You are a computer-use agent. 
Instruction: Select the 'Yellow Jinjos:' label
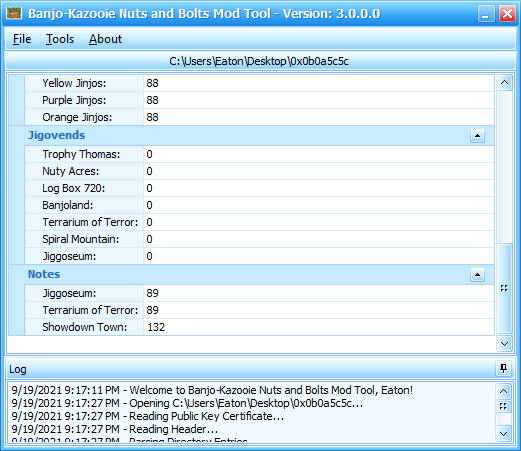point(74,83)
